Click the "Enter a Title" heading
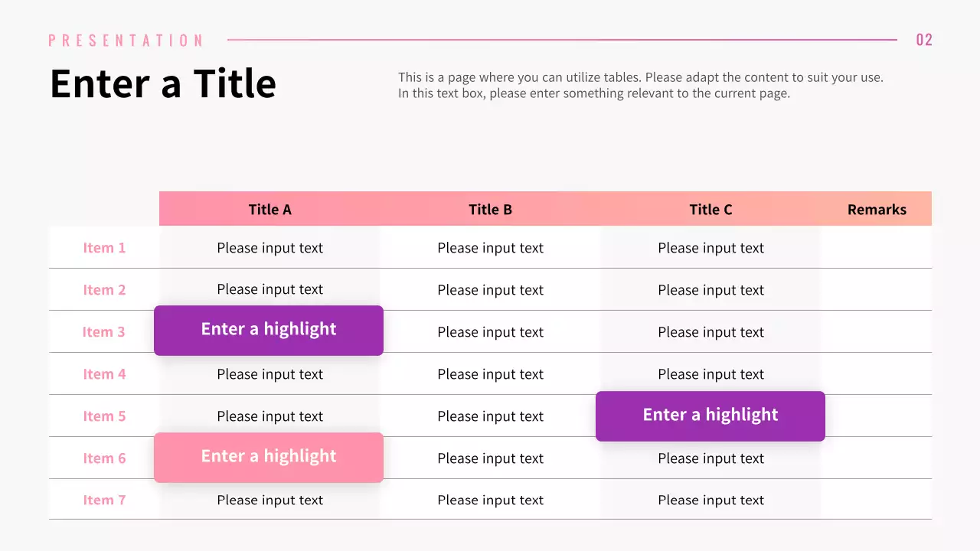The image size is (980, 551). 162,83
